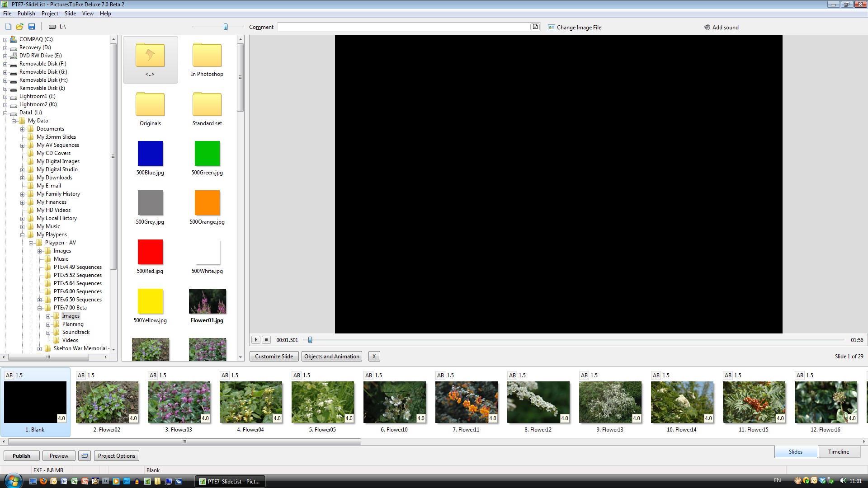Launch Firefox from the quick launch bar

coord(43,481)
